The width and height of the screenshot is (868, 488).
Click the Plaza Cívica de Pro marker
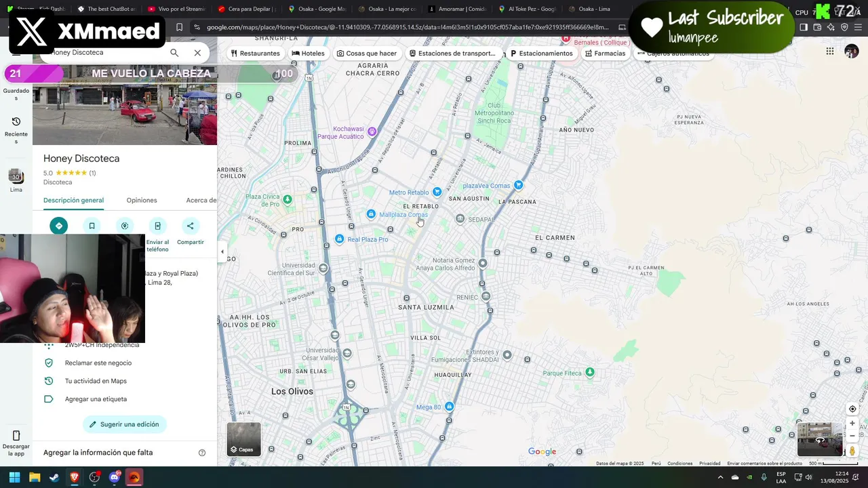tap(288, 199)
